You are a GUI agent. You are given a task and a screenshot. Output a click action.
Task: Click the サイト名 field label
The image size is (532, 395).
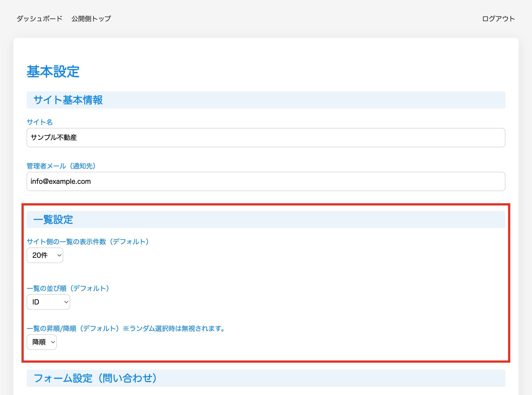39,122
